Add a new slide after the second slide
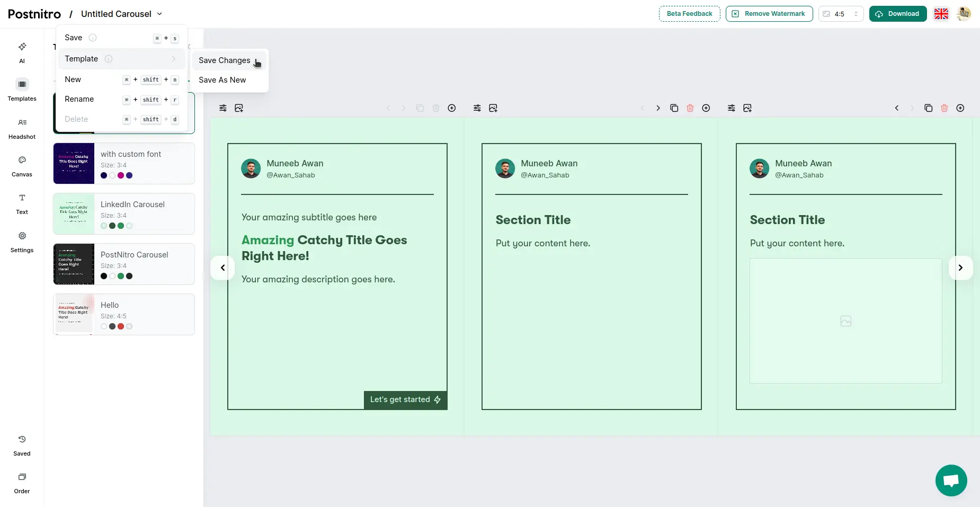This screenshot has height=507, width=980. (706, 108)
